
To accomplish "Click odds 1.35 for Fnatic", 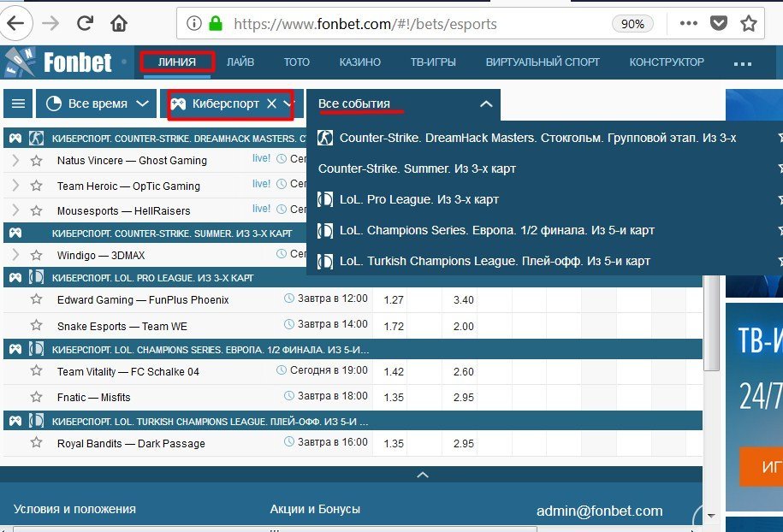I will coord(394,398).
